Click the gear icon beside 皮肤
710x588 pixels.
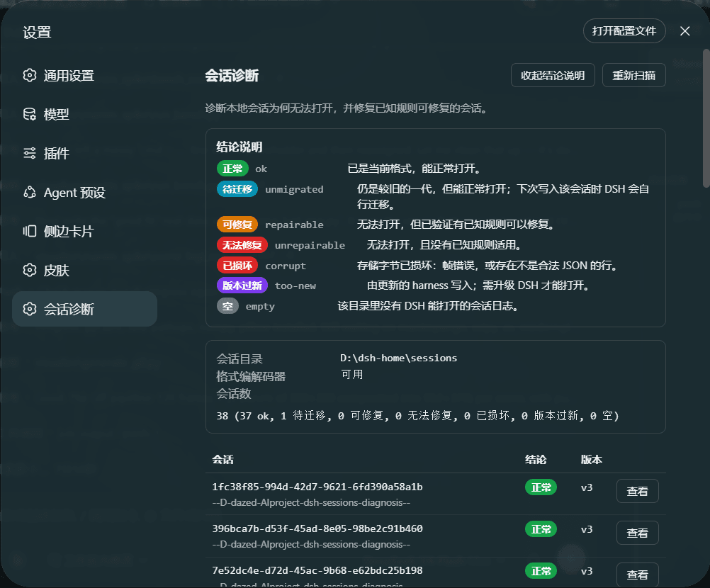coord(30,270)
